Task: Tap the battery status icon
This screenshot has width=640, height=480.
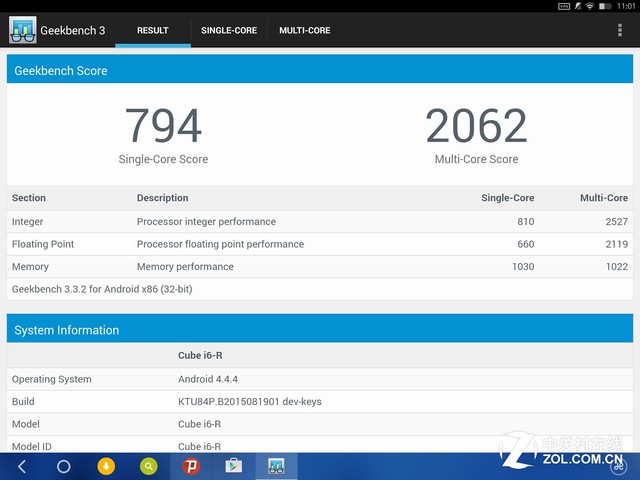Action: (x=605, y=6)
